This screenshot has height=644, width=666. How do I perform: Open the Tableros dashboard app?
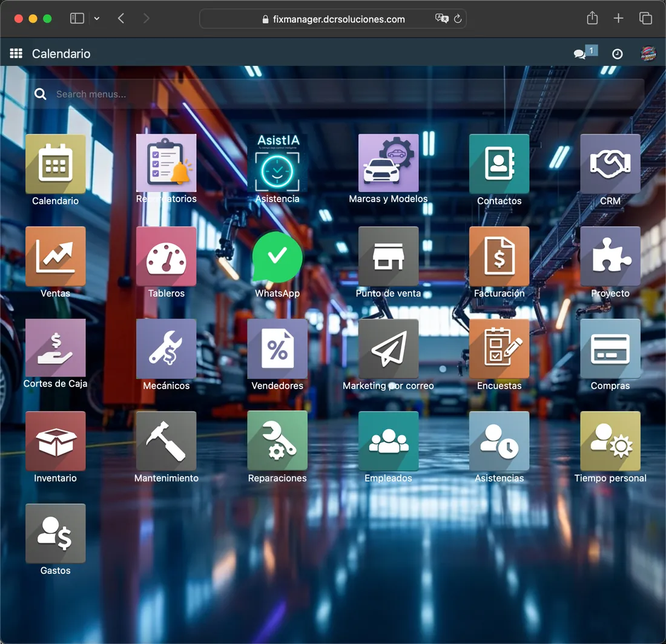point(166,257)
